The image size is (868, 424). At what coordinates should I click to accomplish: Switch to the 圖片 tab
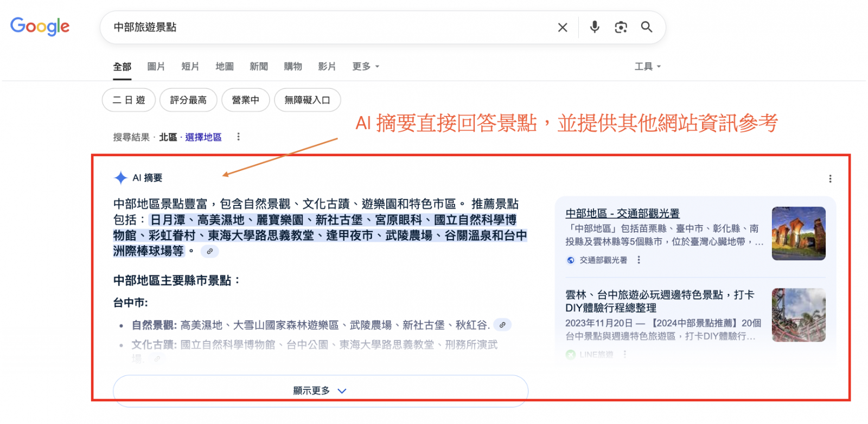click(x=156, y=67)
